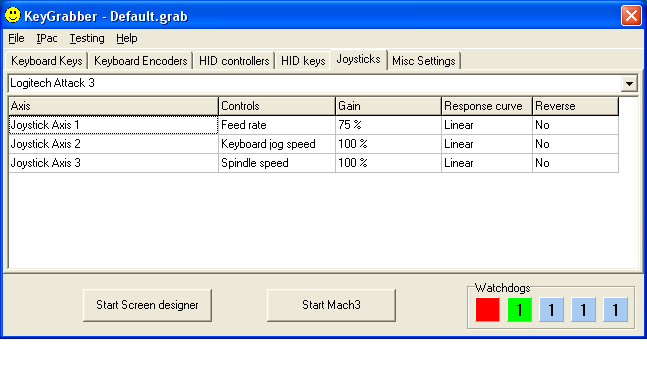
Task: Click the 100 % gain for Axis 3
Action: (x=388, y=163)
